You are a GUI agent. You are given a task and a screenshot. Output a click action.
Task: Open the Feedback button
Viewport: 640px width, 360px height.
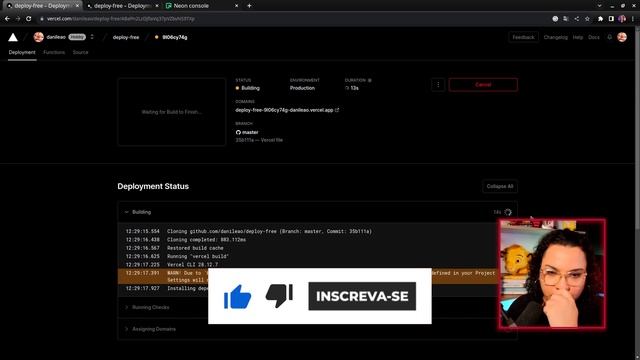pos(523,37)
